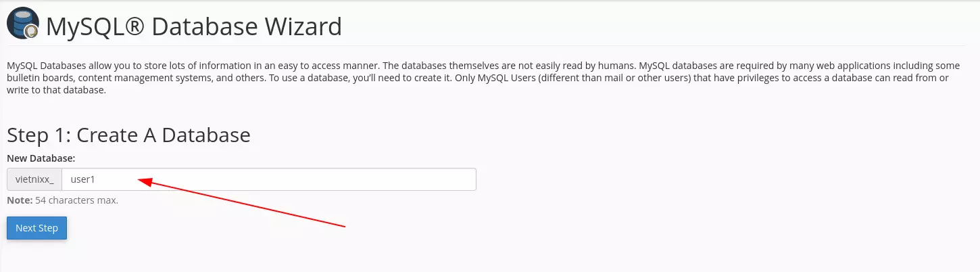Click the horizontal divider below the title

pos(489,46)
